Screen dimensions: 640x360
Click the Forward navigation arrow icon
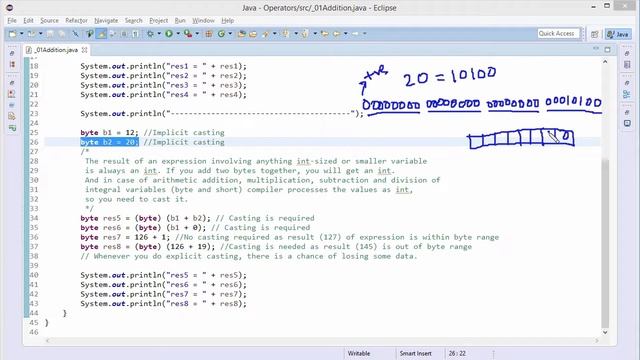click(355, 34)
